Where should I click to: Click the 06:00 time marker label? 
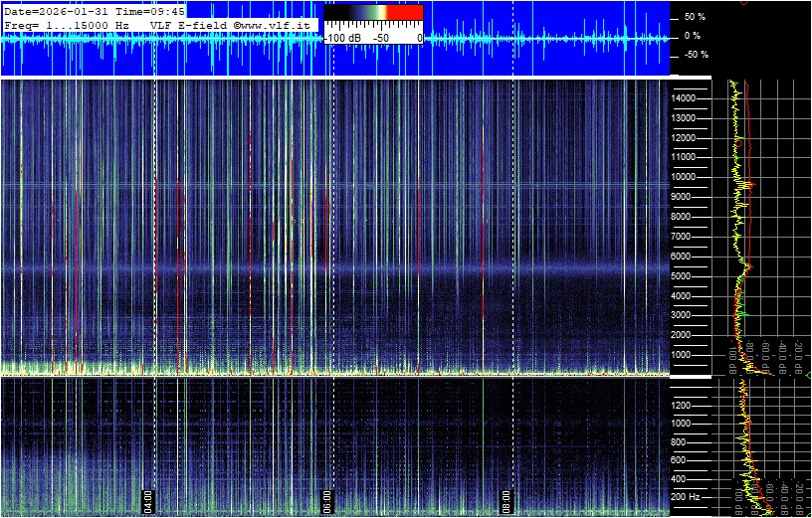[326, 501]
